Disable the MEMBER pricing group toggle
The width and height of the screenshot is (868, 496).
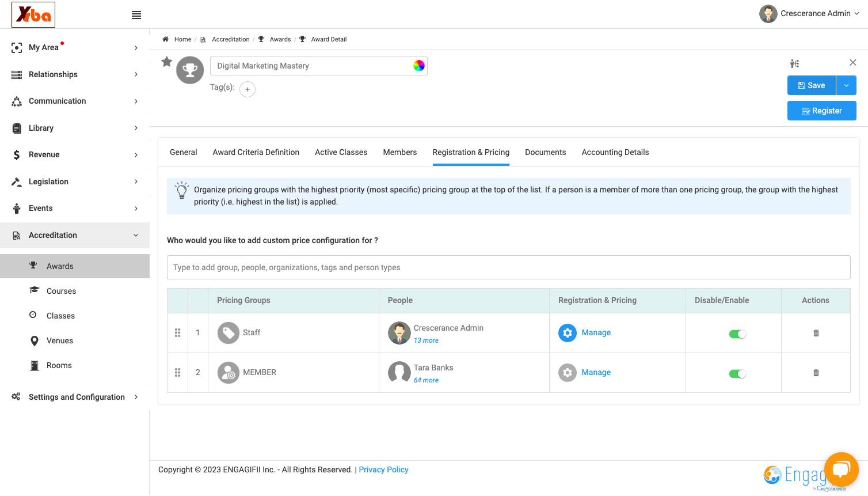tap(737, 374)
